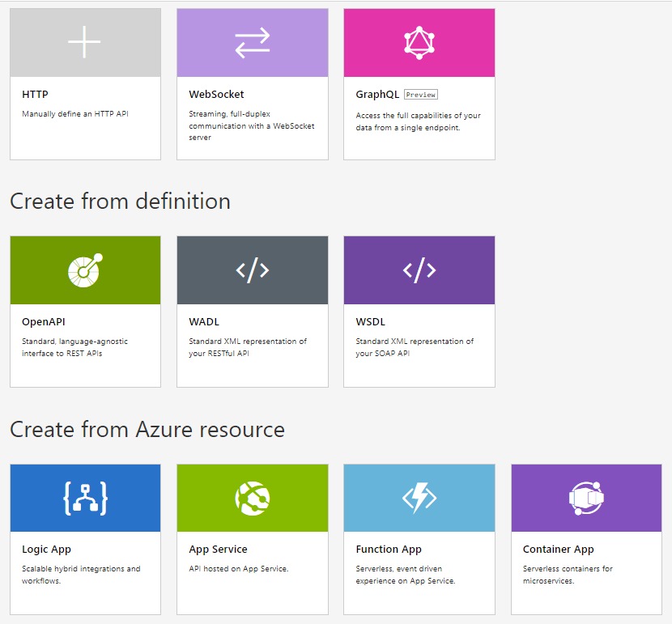Open the HTTP tile title
The image size is (672, 624).
[35, 95]
